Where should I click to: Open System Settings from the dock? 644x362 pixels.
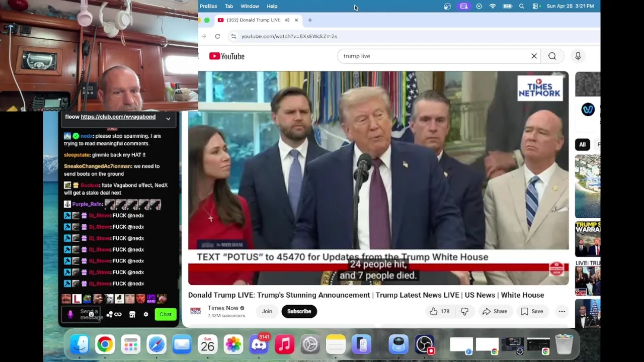[x=310, y=344]
